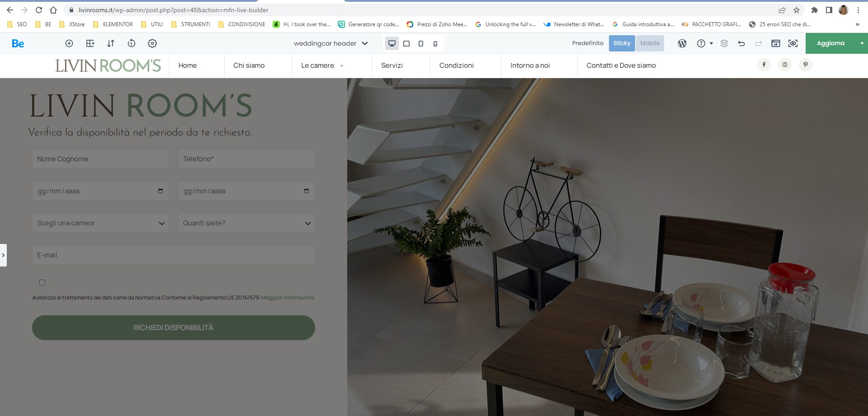The height and width of the screenshot is (416, 868).
Task: Bookmark this page with the star icon
Action: [797, 10]
